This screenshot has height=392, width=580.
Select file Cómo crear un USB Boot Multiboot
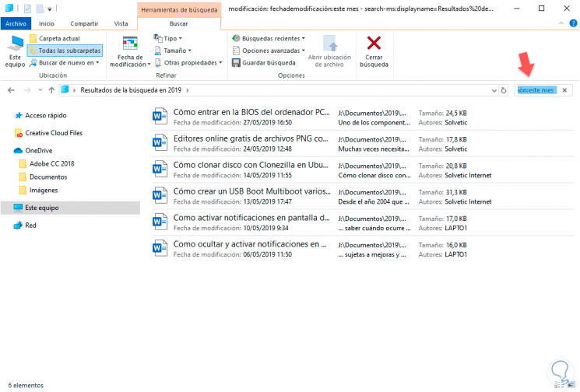[363, 197]
